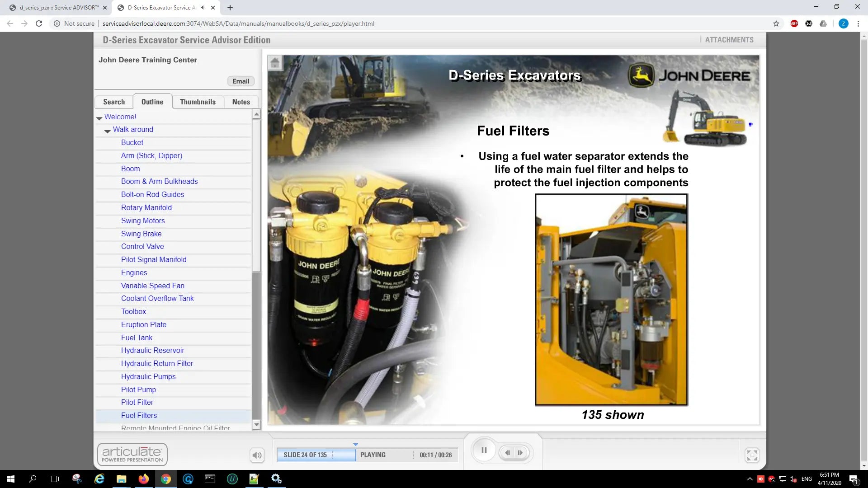868x488 pixels.
Task: Click the Email button
Action: coord(240,81)
